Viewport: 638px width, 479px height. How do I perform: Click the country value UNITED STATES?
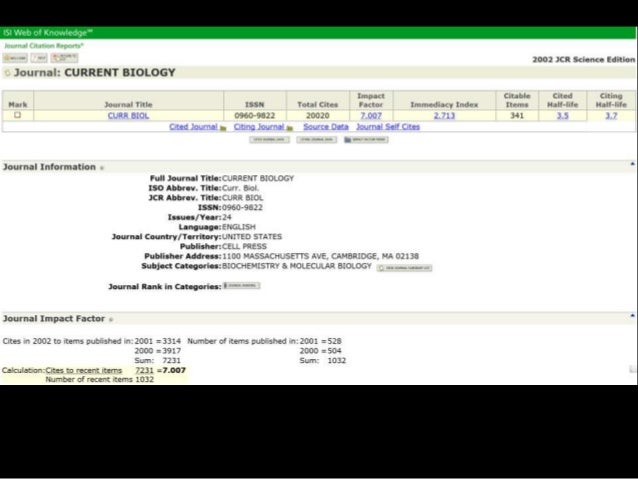(252, 236)
